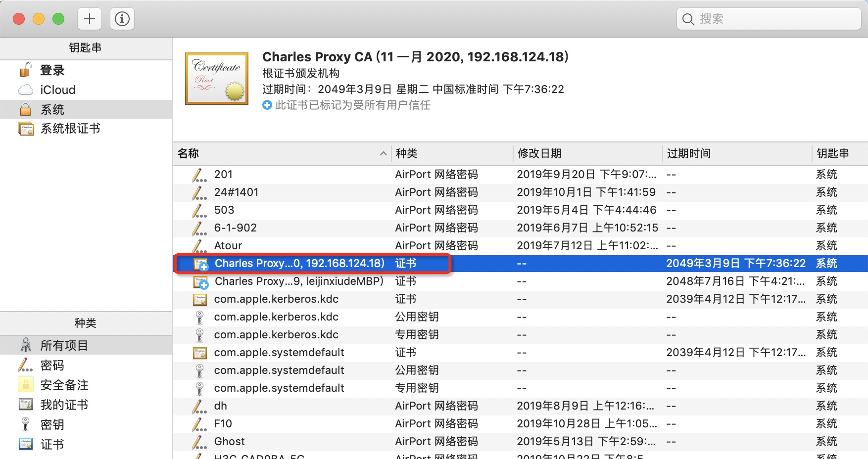Click modified date 2019年6月7日 上午10:52:15
The width and height of the screenshot is (868, 459).
(x=587, y=228)
